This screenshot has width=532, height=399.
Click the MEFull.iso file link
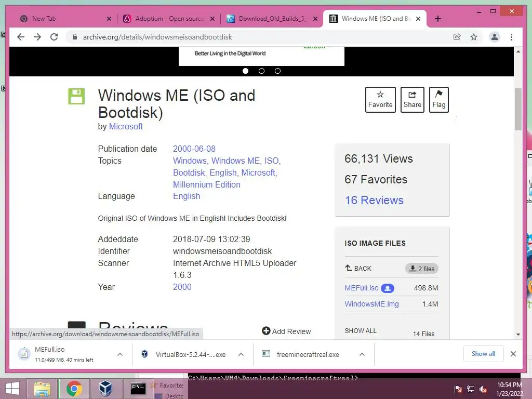click(x=362, y=288)
